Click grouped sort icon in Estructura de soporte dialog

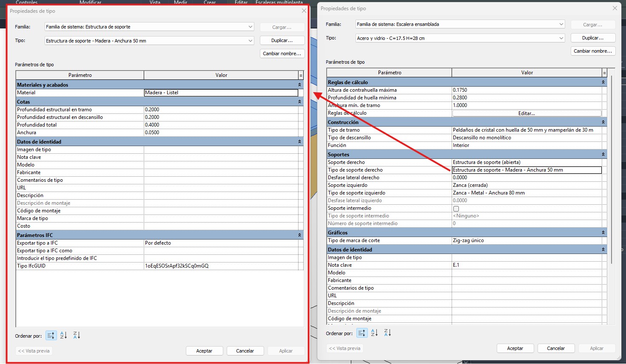[51, 336]
